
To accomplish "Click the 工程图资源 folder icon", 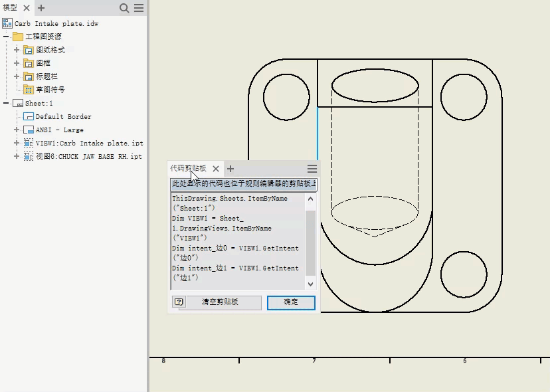I will 17,37.
